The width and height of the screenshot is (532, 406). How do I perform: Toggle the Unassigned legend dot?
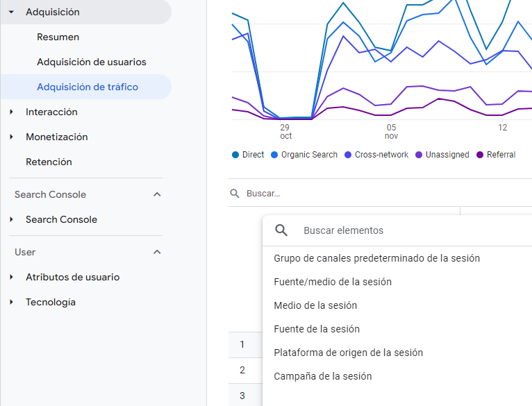419,155
